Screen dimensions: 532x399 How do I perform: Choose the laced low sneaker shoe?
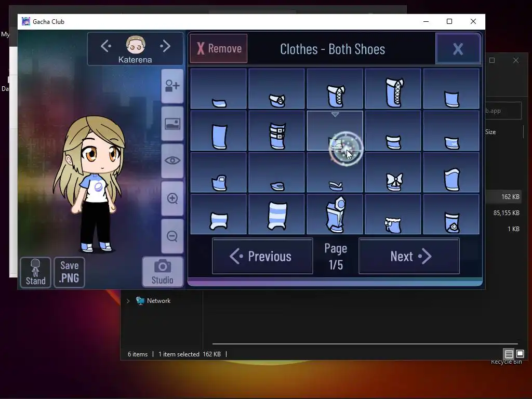pyautogui.click(x=276, y=88)
